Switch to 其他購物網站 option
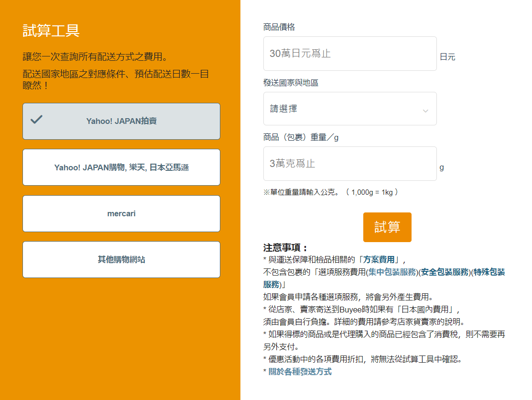 (x=121, y=260)
